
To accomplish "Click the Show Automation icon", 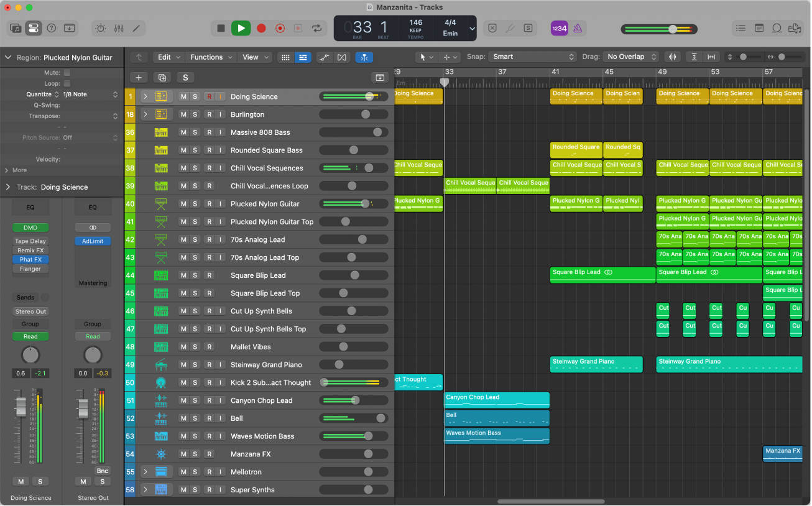I will (x=324, y=57).
